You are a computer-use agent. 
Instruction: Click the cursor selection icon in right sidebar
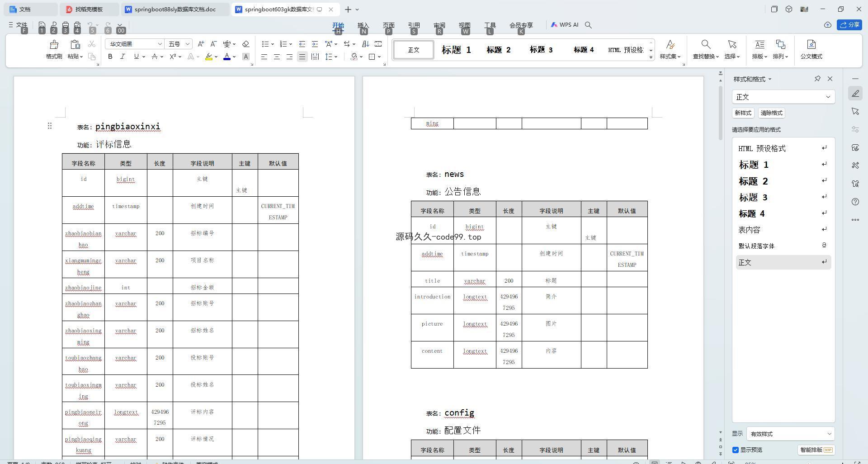pyautogui.click(x=855, y=111)
